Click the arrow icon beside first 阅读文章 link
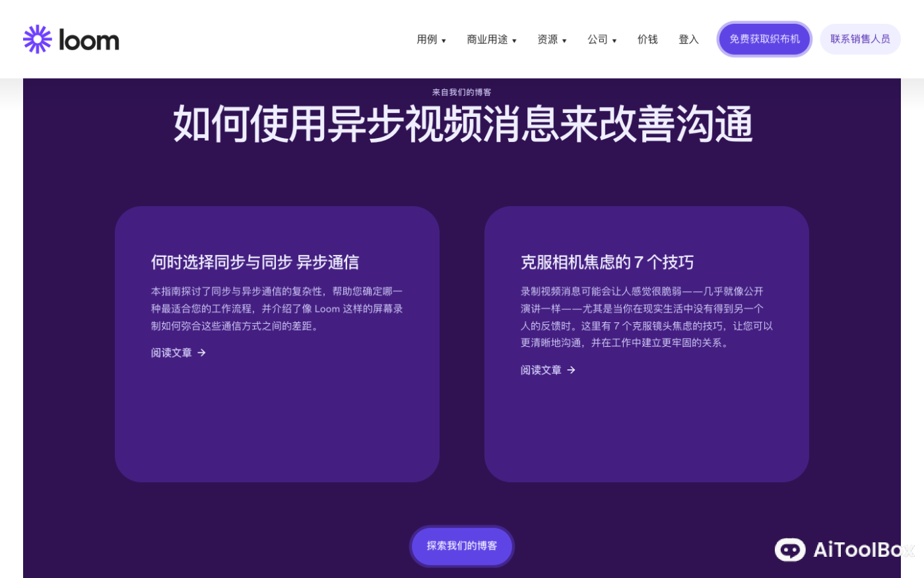Screen dimensions: 924x578 click(201, 353)
